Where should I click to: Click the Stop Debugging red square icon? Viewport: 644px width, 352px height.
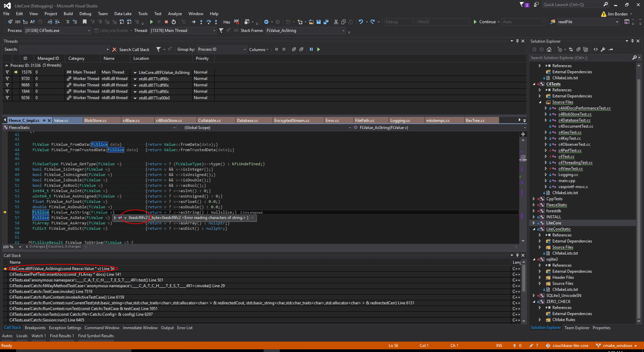tap(166, 22)
